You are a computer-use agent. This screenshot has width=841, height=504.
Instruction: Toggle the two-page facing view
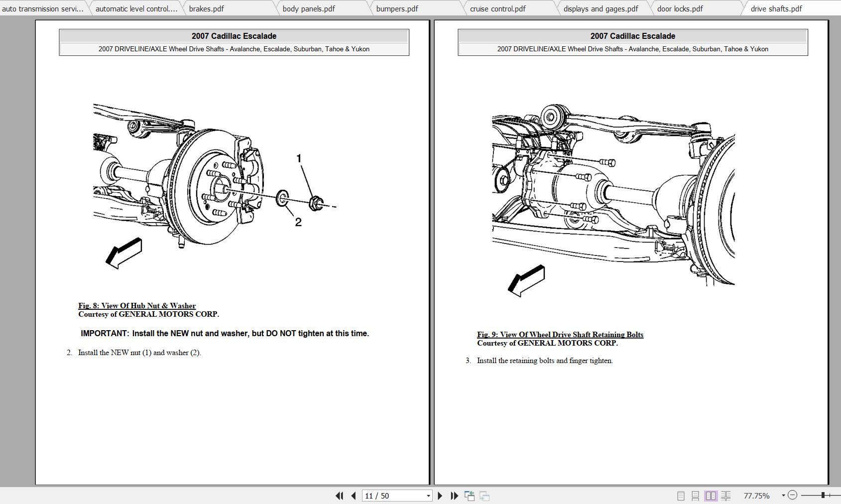click(711, 496)
